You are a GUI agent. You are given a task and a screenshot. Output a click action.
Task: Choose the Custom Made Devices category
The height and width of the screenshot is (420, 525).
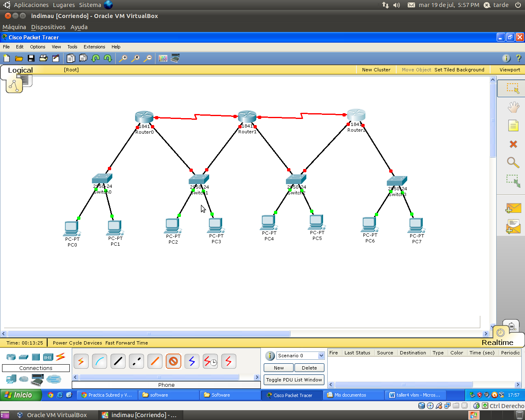(37, 380)
